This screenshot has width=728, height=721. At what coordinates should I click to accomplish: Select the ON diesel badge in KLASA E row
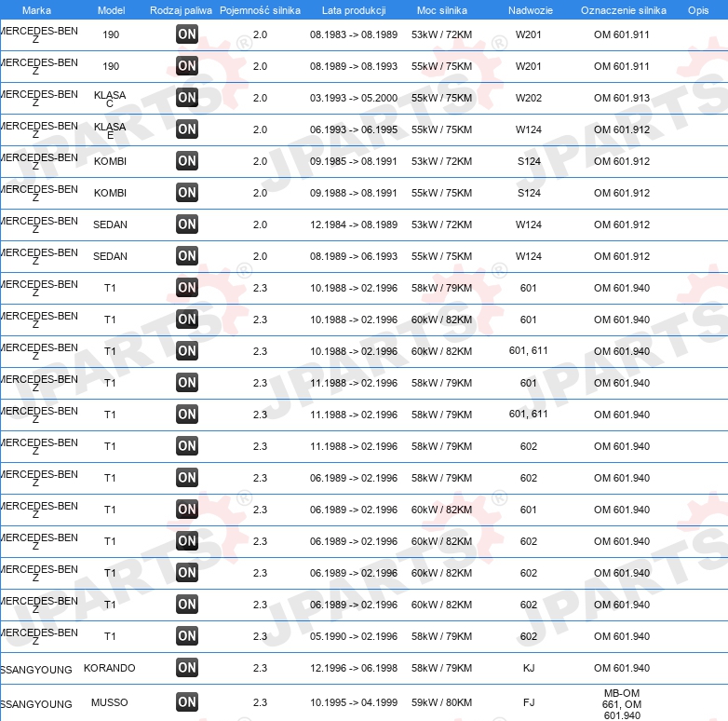point(187,129)
